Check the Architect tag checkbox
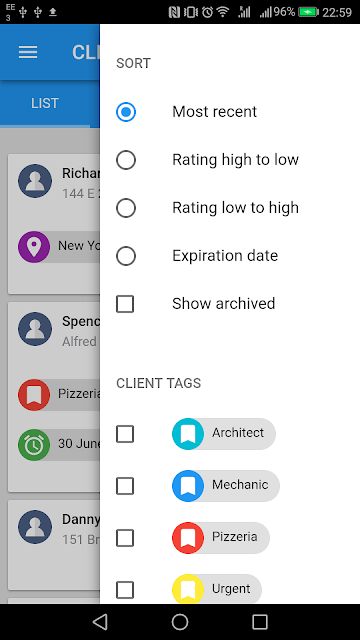This screenshot has height=640, width=360. coord(125,434)
